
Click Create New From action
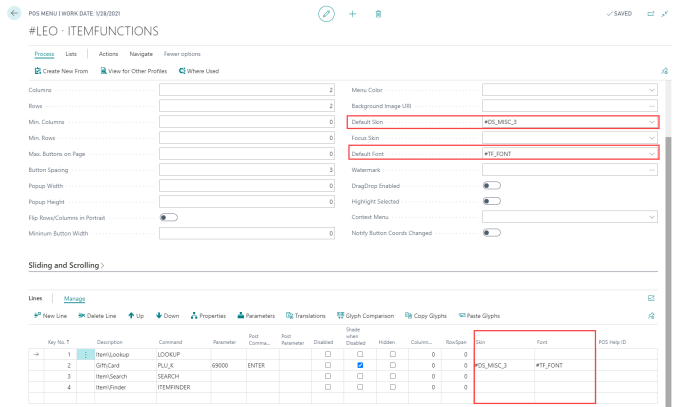[x=62, y=71]
